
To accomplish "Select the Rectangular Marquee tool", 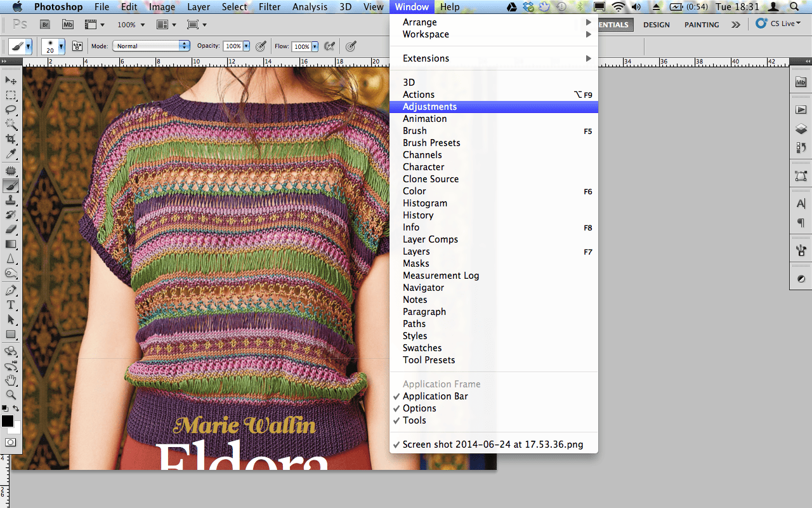I will coord(11,95).
